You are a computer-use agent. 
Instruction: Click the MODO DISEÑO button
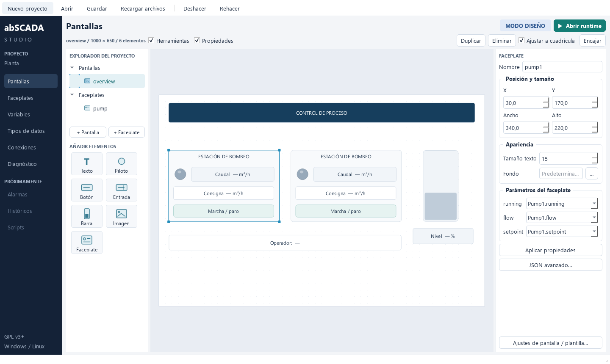point(525,26)
